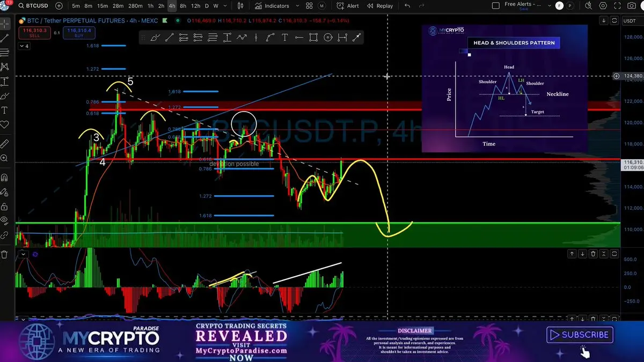Click the BTC / Tether PERPETUAL FUTURES title
The image size is (644, 362).
pos(91,21)
